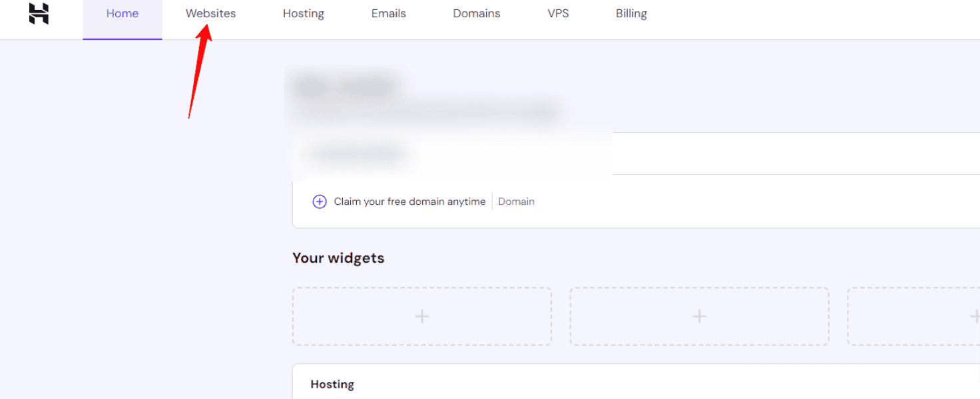
Task: Add a widget using the first plus placeholder
Action: pos(421,317)
